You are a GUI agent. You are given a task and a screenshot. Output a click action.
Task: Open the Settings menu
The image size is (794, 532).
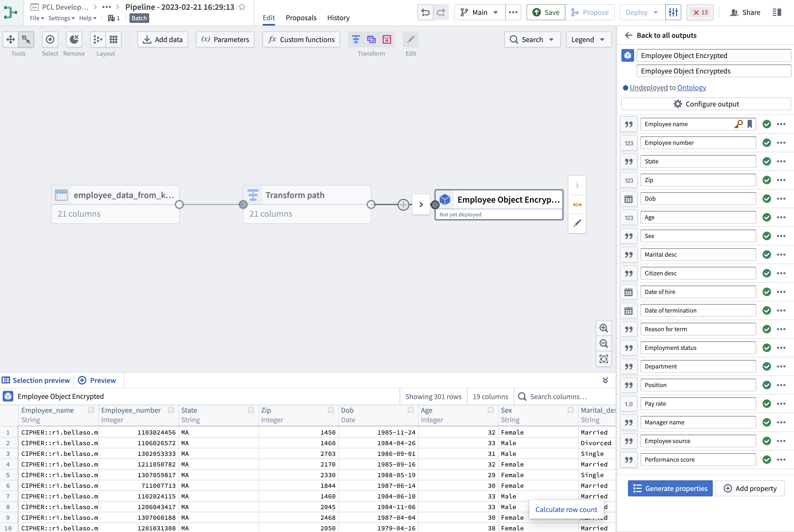(62, 18)
